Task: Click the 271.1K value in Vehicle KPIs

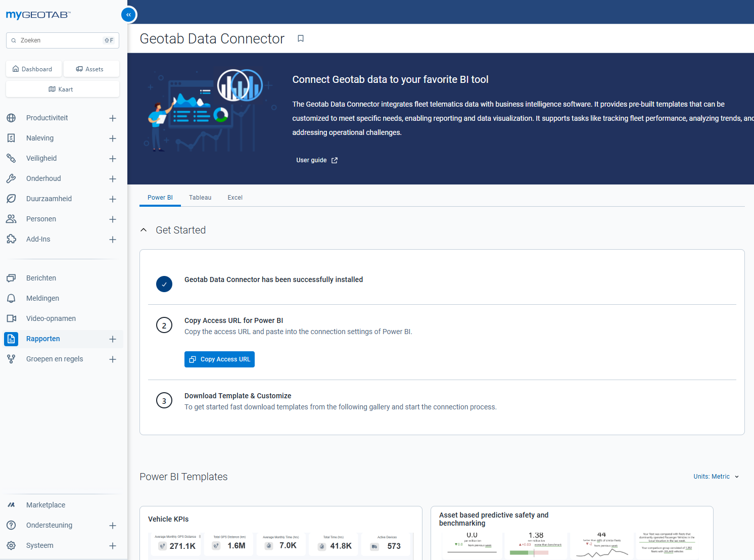Action: pos(182,546)
